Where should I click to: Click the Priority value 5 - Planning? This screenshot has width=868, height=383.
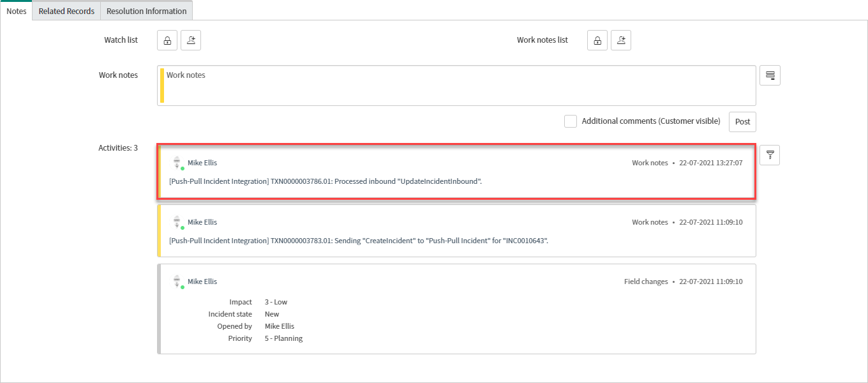283,338
